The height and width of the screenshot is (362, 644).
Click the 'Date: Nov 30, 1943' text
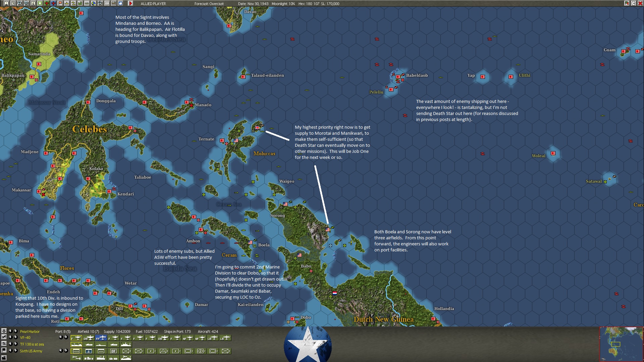pyautogui.click(x=253, y=4)
